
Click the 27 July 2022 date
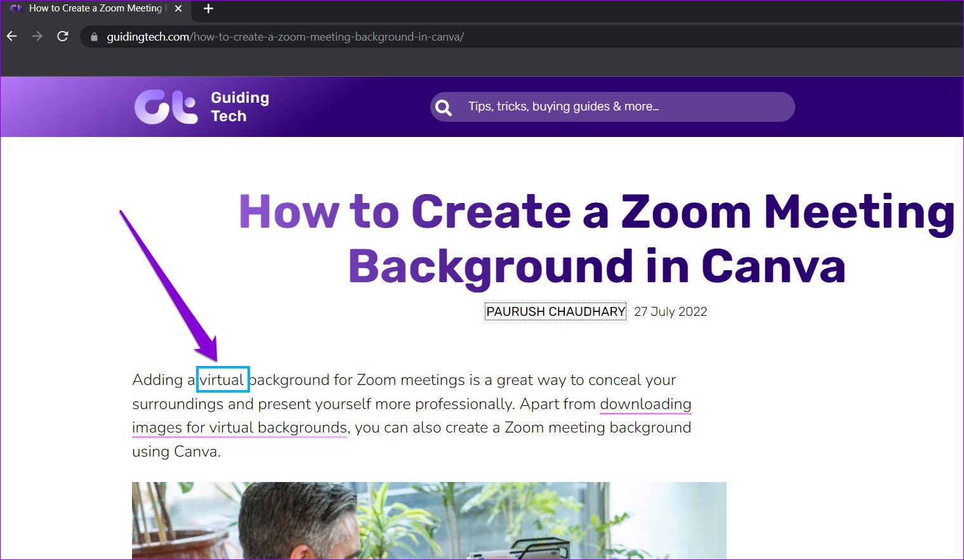click(x=670, y=311)
